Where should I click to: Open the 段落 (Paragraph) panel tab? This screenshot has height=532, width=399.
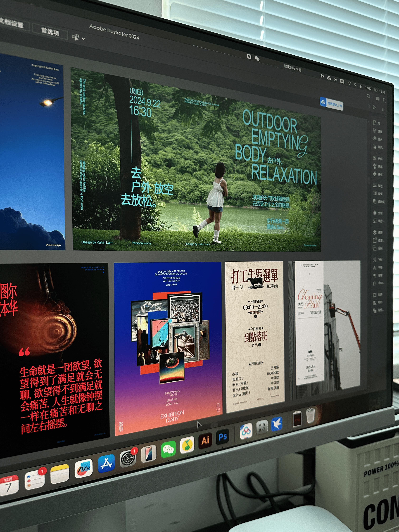pos(378,275)
